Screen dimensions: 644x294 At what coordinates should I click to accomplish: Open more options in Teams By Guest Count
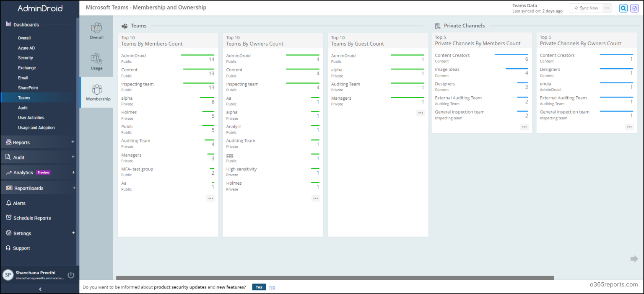coord(421,113)
